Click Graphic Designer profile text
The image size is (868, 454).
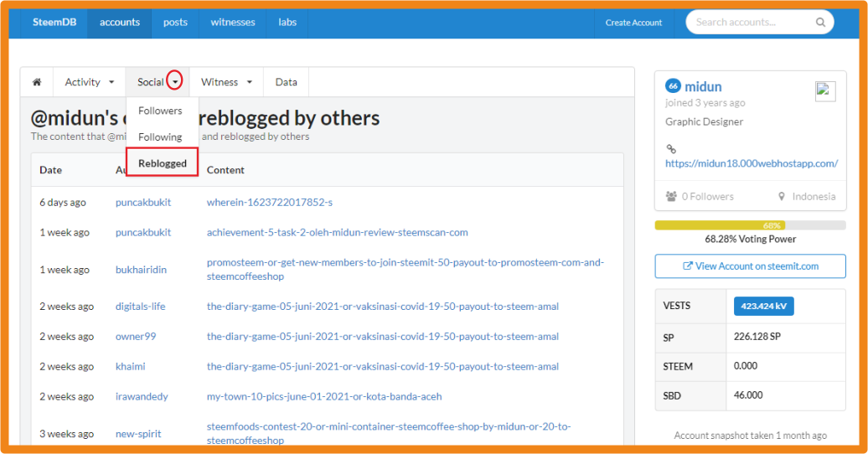coord(704,121)
